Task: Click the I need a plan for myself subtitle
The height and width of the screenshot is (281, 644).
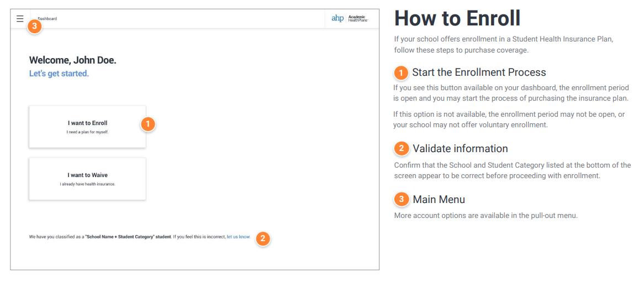Action: tap(87, 132)
